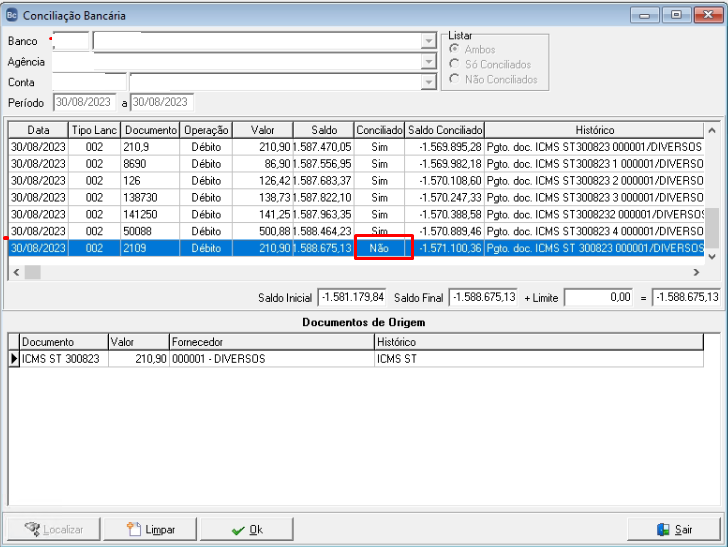Click the Valor column header in the top table
This screenshot has height=547, width=728.
tap(263, 130)
